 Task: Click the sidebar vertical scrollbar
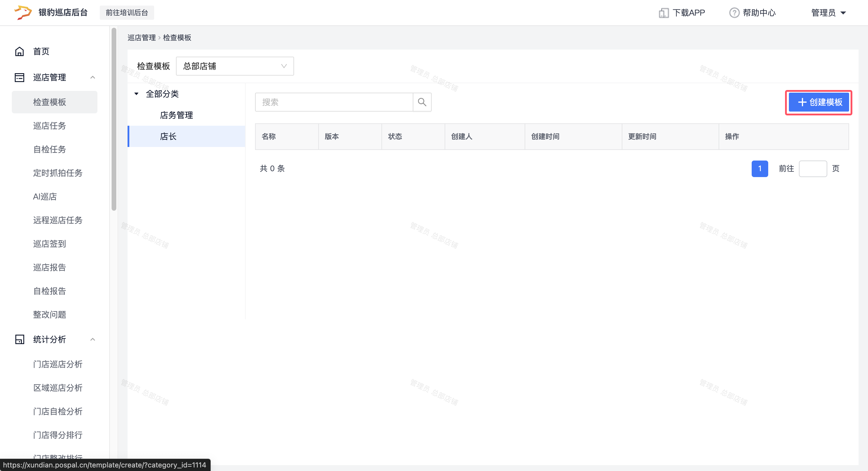[114, 119]
